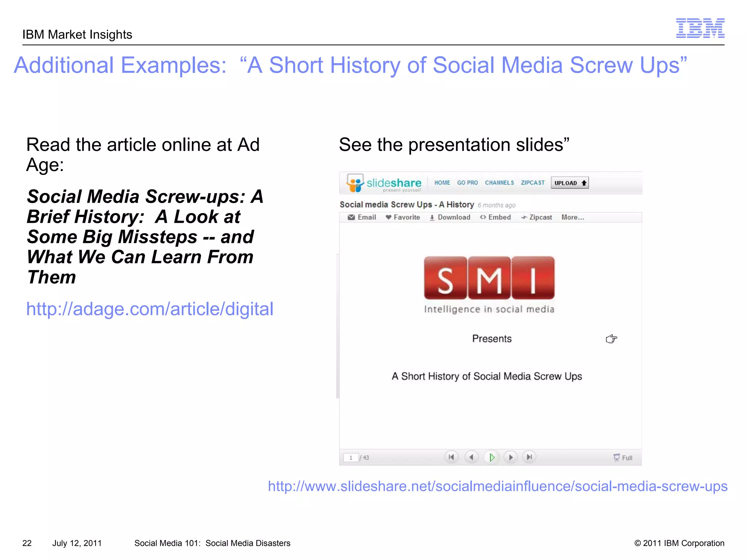Expand the More... options menu
The width and height of the screenshot is (747, 560).
[x=573, y=217]
